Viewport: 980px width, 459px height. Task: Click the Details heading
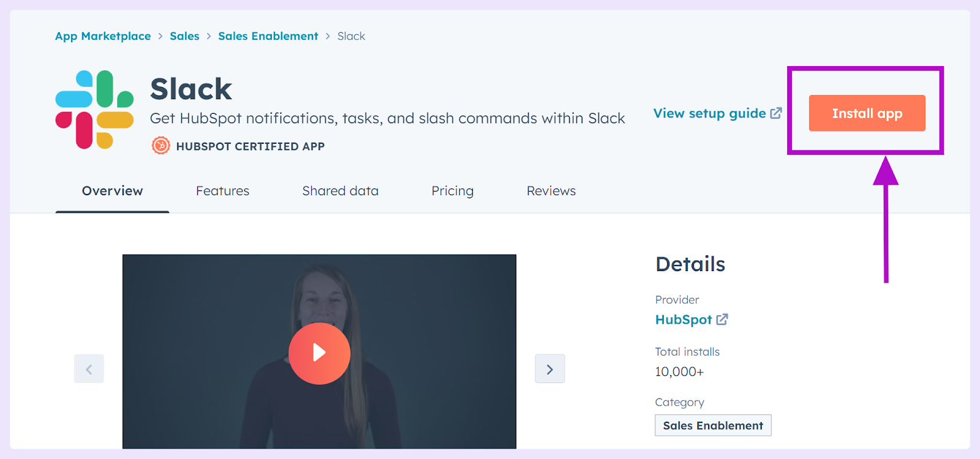pos(690,264)
